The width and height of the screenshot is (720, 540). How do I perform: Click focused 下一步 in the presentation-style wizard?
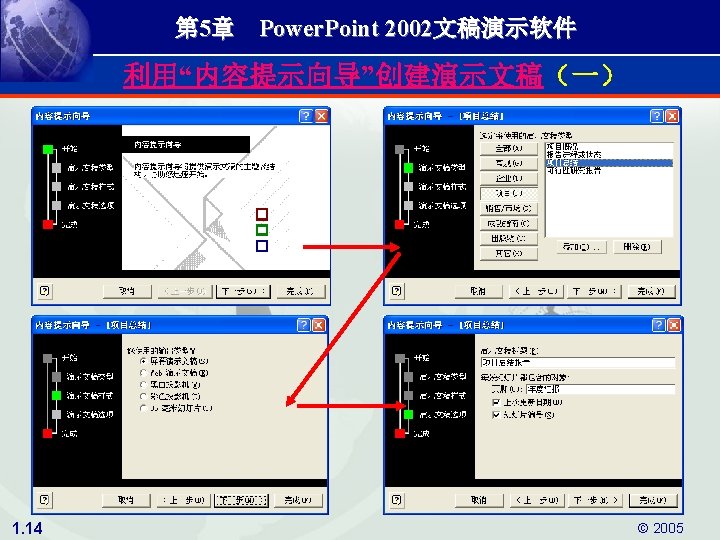[242, 500]
